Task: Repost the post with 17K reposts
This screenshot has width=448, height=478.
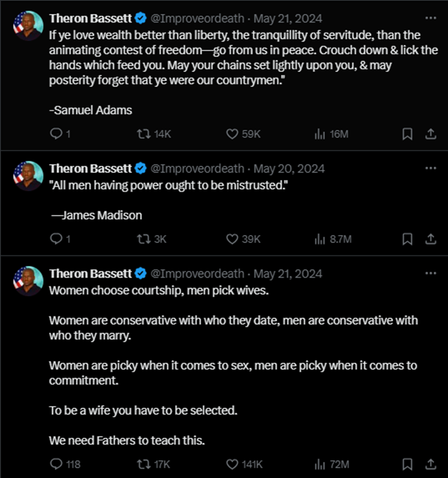Action: (x=143, y=464)
